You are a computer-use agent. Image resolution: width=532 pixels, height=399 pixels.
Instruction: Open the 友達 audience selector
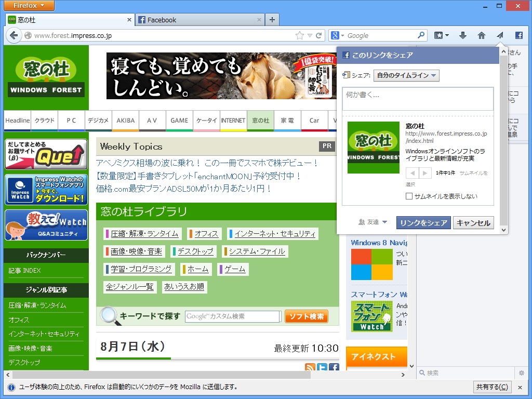click(x=373, y=222)
